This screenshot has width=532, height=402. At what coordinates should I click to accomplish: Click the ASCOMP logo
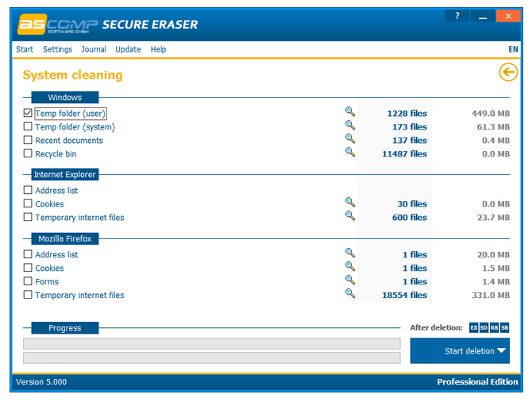(58, 25)
